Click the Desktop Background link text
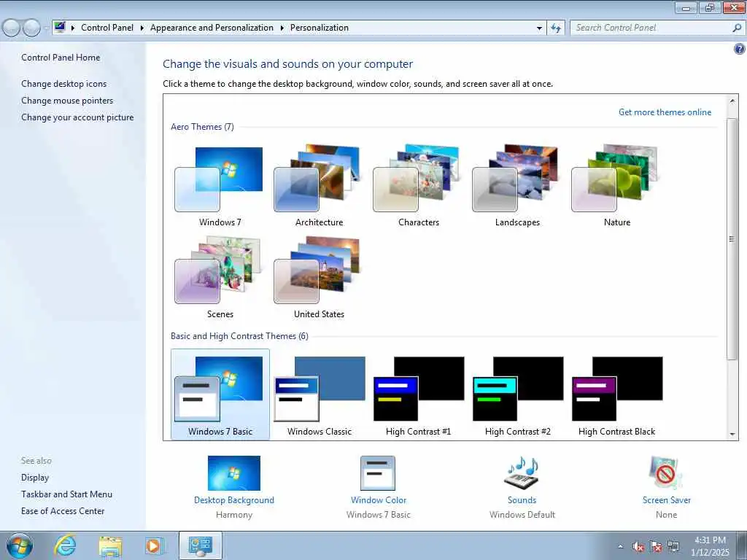 tap(234, 500)
